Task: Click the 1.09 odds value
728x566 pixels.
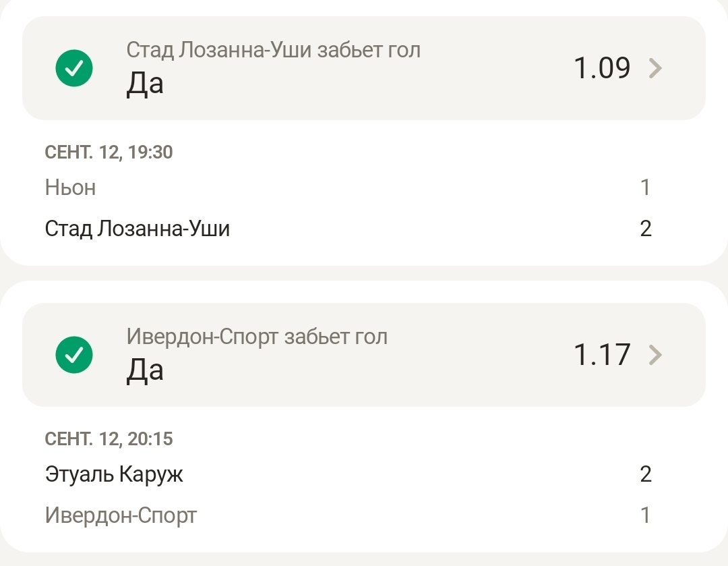Action: (x=602, y=68)
